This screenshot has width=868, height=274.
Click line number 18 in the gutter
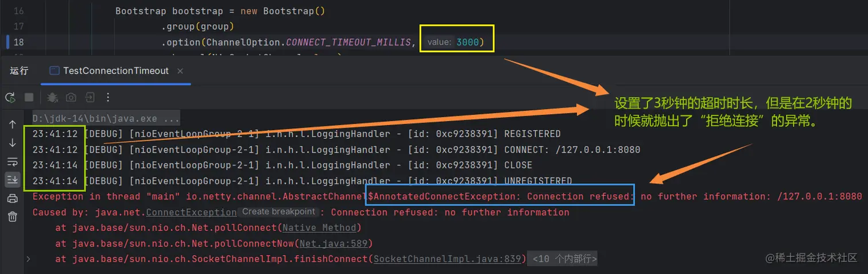point(18,42)
